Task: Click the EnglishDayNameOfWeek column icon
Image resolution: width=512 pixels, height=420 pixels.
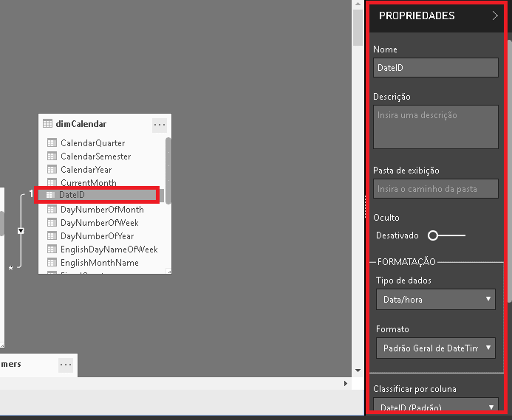Action: [x=52, y=249]
